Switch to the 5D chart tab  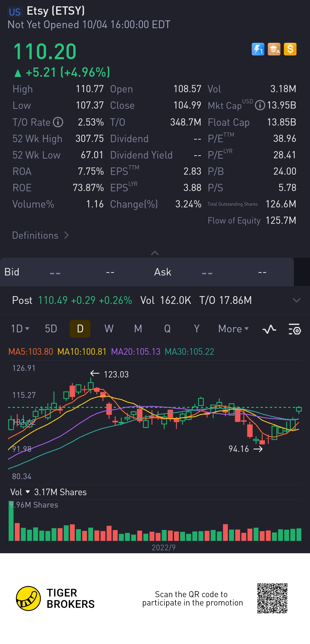tap(51, 329)
